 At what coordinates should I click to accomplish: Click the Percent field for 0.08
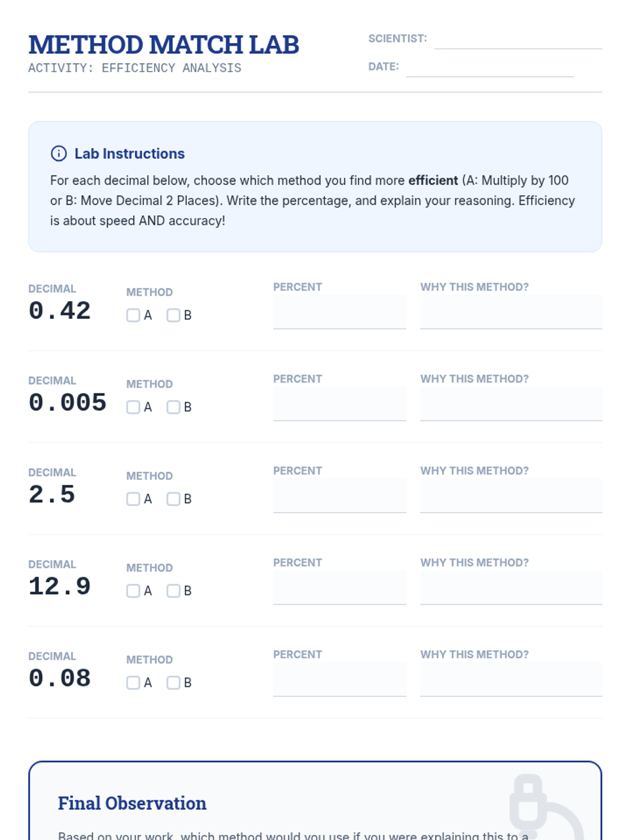point(340,679)
